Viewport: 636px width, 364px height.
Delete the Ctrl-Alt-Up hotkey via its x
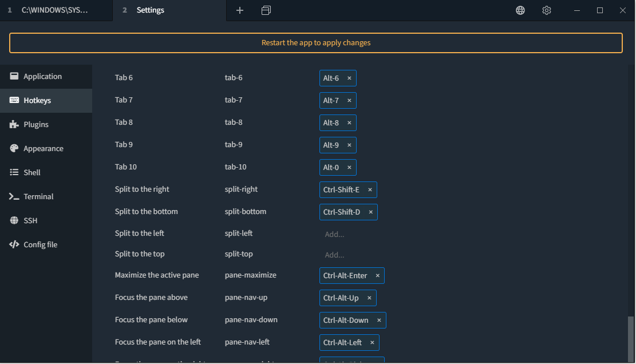(369, 298)
